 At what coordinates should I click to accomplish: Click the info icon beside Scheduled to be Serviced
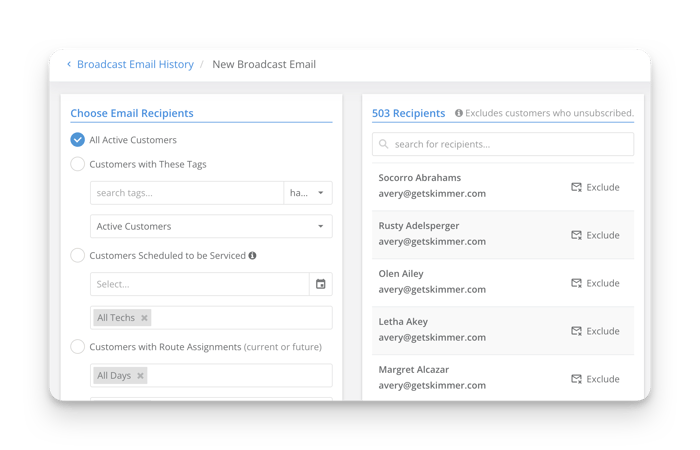click(x=252, y=255)
